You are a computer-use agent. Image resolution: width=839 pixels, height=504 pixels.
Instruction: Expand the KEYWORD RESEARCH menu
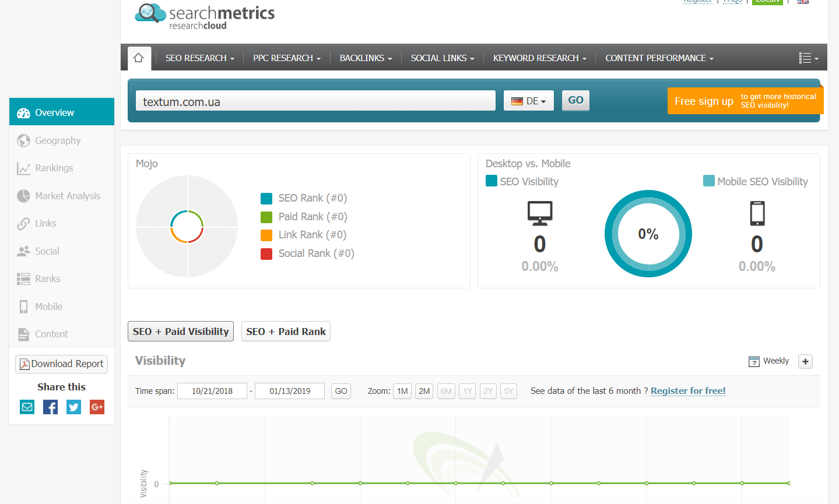pyautogui.click(x=540, y=58)
